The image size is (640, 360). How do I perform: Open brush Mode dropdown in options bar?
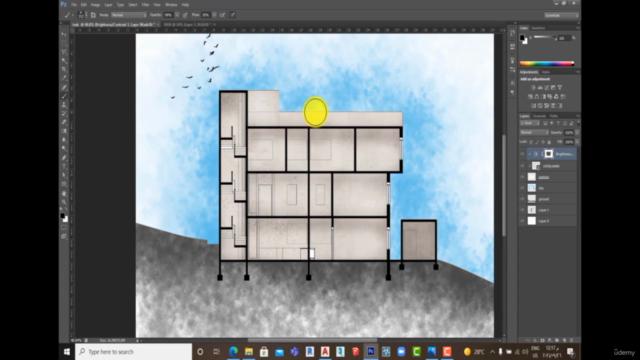click(129, 15)
